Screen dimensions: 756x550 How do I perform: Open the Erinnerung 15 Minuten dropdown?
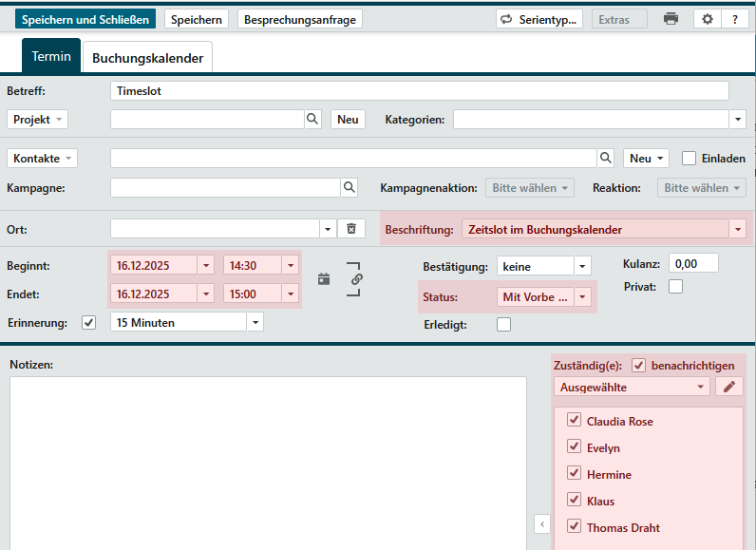tap(255, 322)
